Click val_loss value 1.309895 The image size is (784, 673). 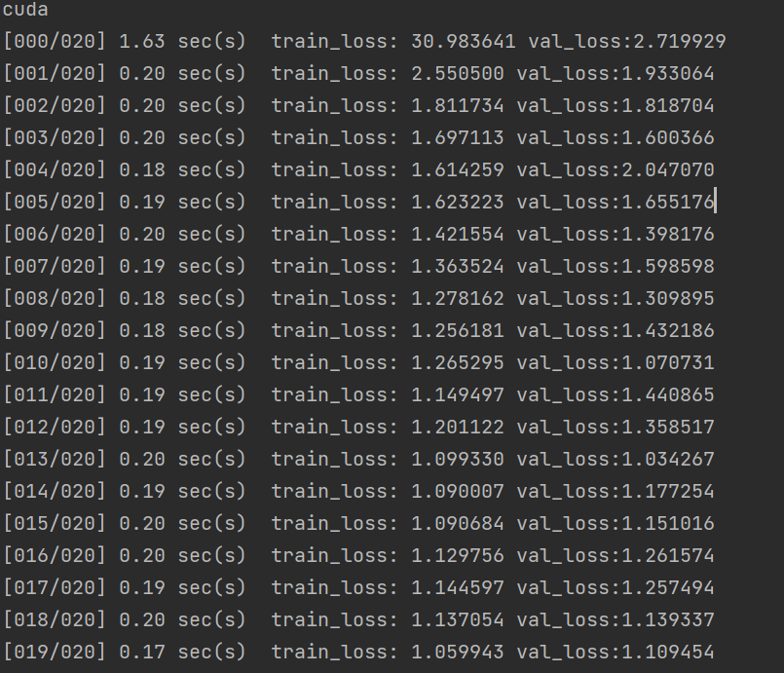tap(668, 298)
